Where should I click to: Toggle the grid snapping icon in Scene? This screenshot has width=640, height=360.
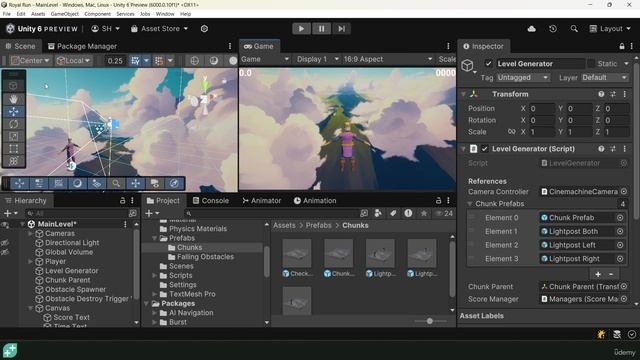pyautogui.click(x=135, y=61)
